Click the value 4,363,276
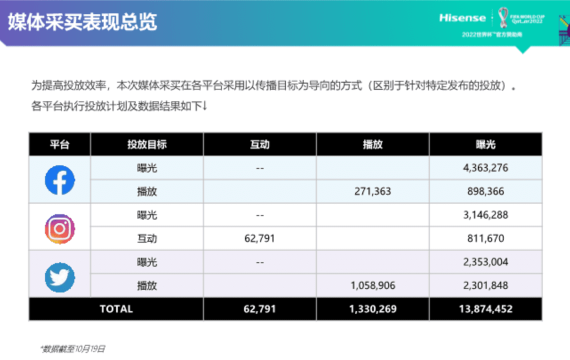This screenshot has width=570, height=360. click(486, 168)
